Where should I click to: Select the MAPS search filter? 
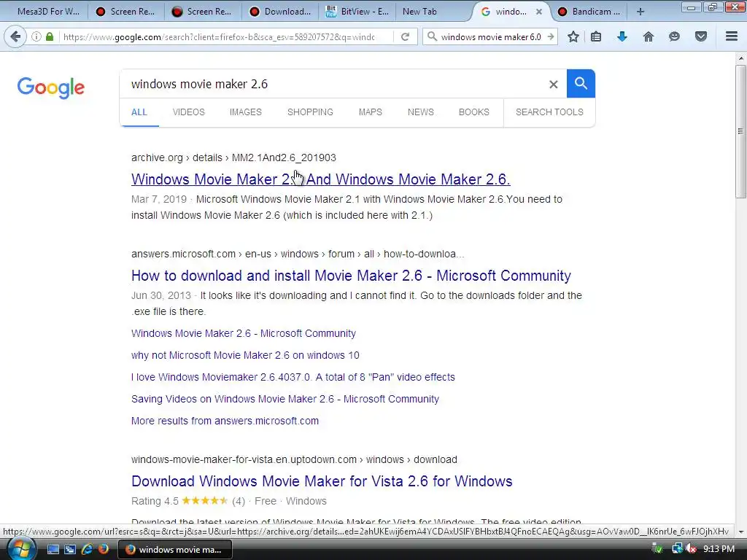pyautogui.click(x=370, y=112)
